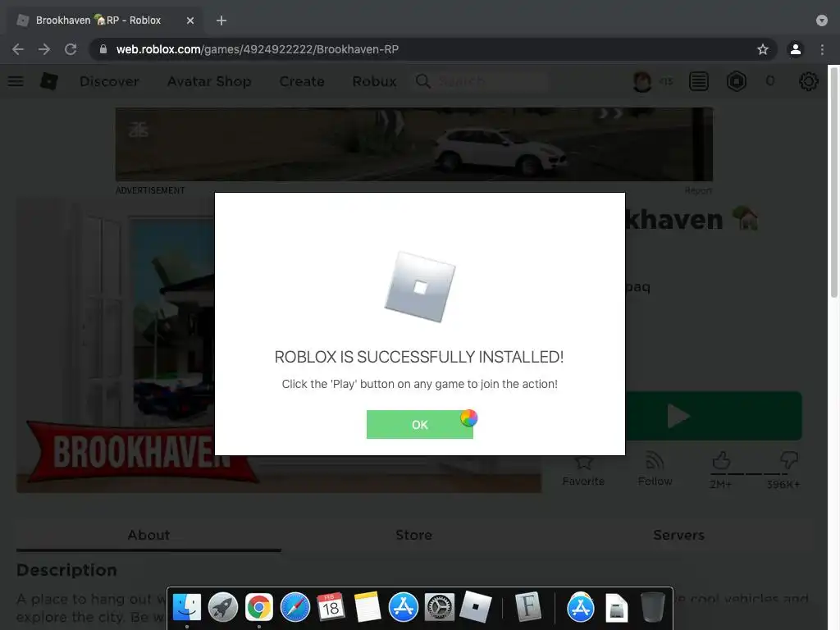Open the user avatar profile

point(641,81)
